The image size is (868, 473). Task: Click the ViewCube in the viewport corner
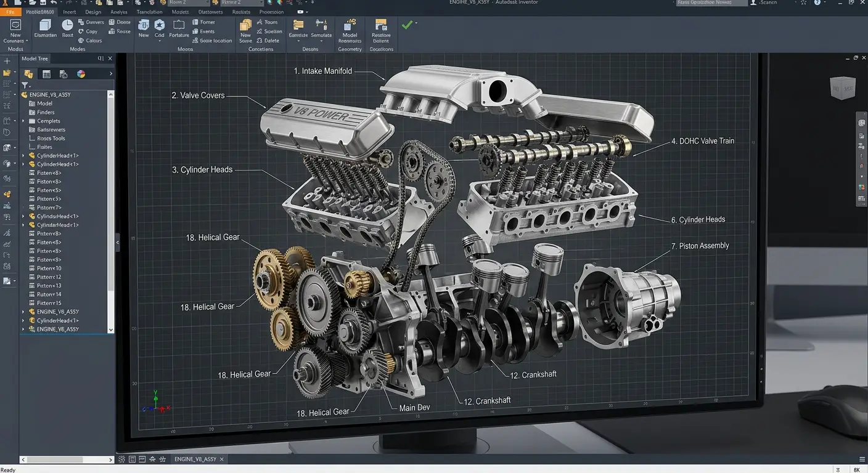pos(843,89)
